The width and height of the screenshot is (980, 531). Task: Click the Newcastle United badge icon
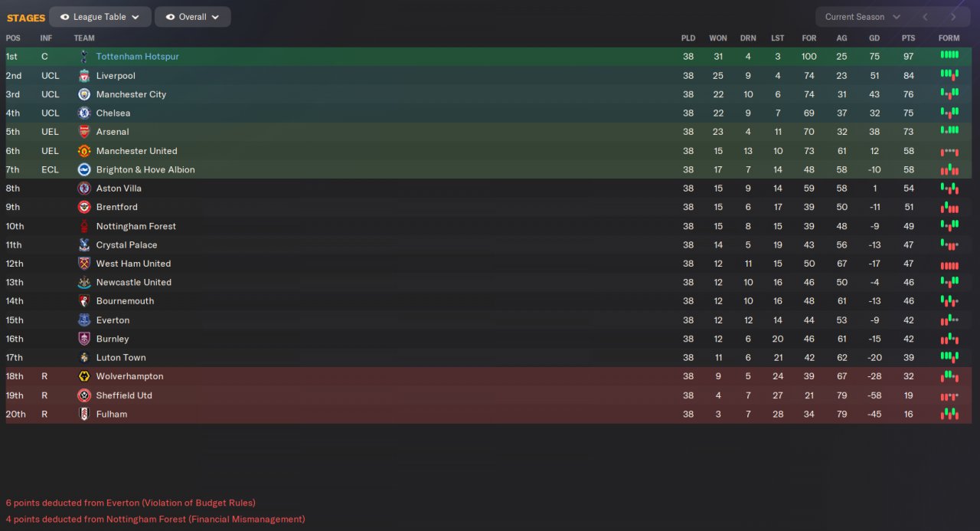coord(84,283)
